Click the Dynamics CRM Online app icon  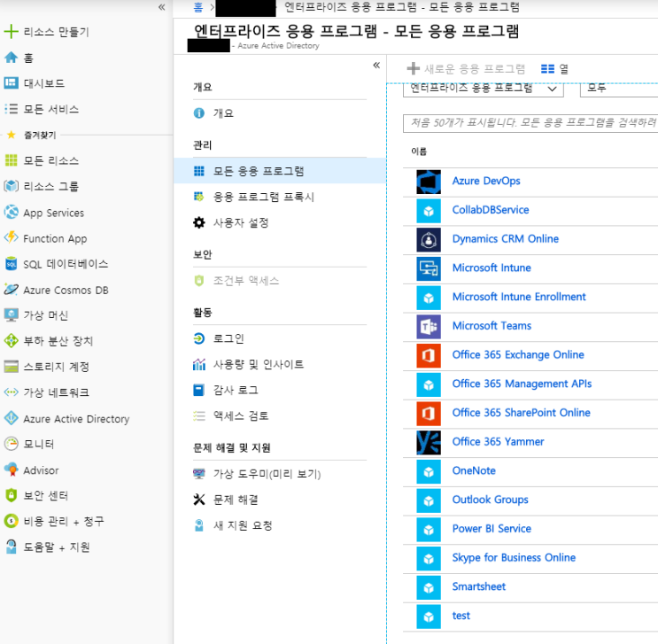coord(429,239)
